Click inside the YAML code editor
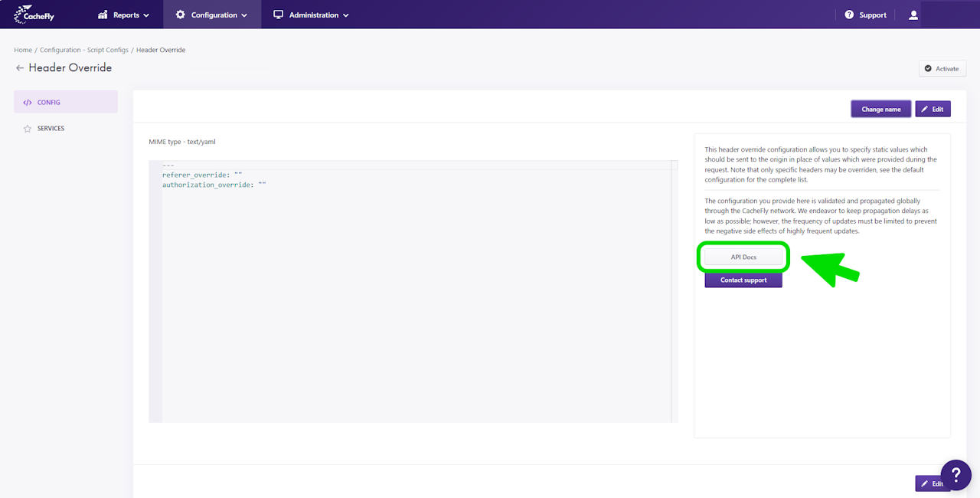This screenshot has width=980, height=498. [x=413, y=291]
